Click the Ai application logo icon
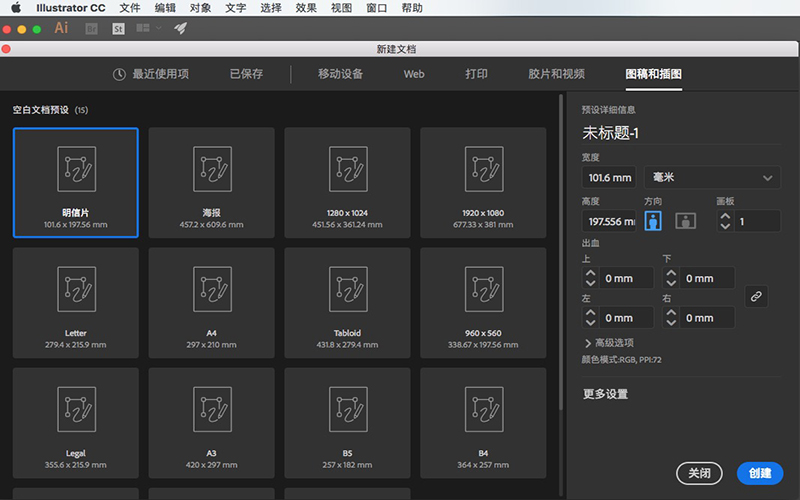Viewport: 800px width, 500px height. click(x=61, y=28)
